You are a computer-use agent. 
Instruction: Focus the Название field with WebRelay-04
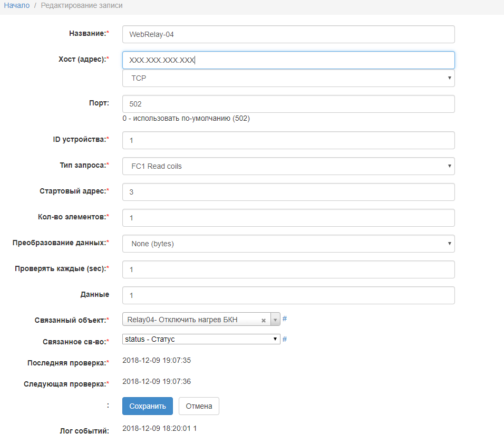coord(288,35)
